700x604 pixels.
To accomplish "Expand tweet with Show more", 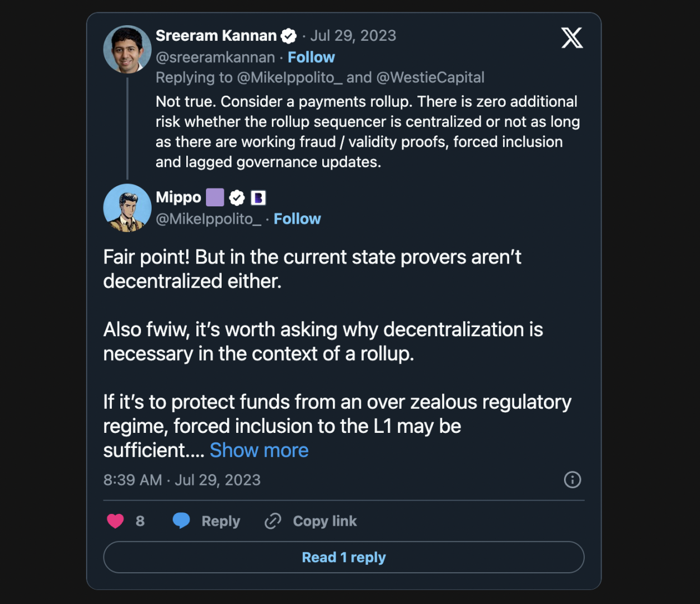I will 259,450.
